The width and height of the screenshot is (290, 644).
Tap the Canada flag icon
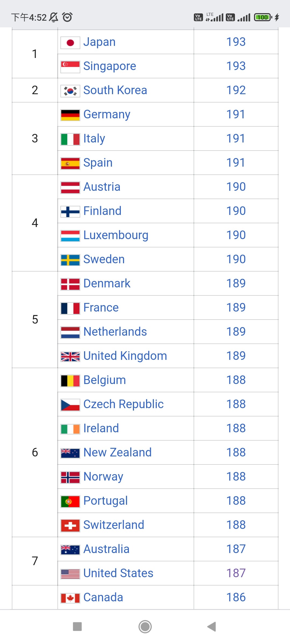point(70,598)
